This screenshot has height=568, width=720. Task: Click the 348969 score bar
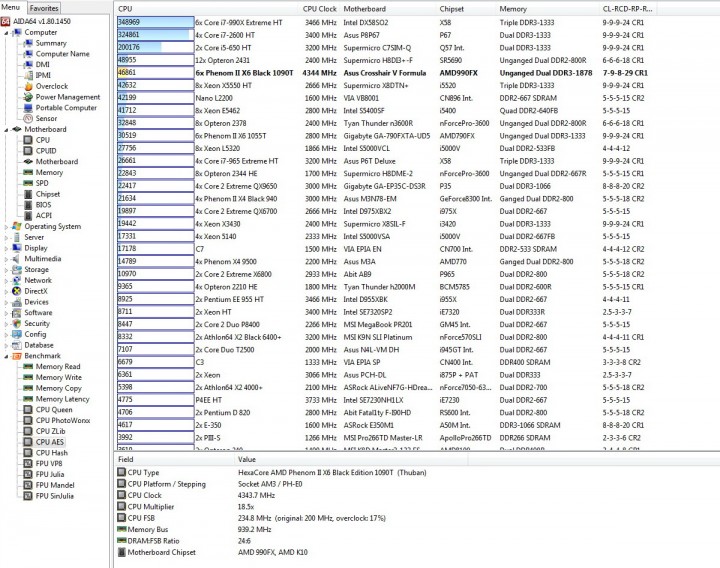(156, 22)
